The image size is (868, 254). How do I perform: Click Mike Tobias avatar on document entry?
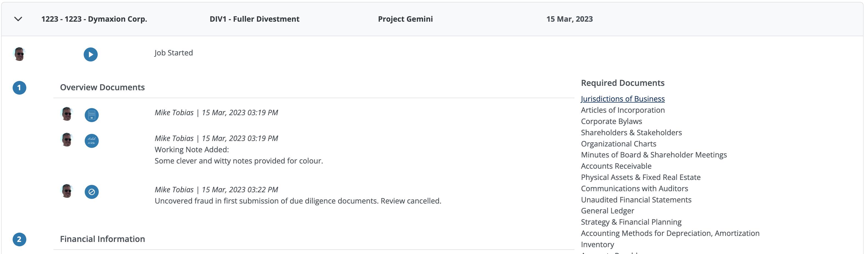(x=67, y=114)
